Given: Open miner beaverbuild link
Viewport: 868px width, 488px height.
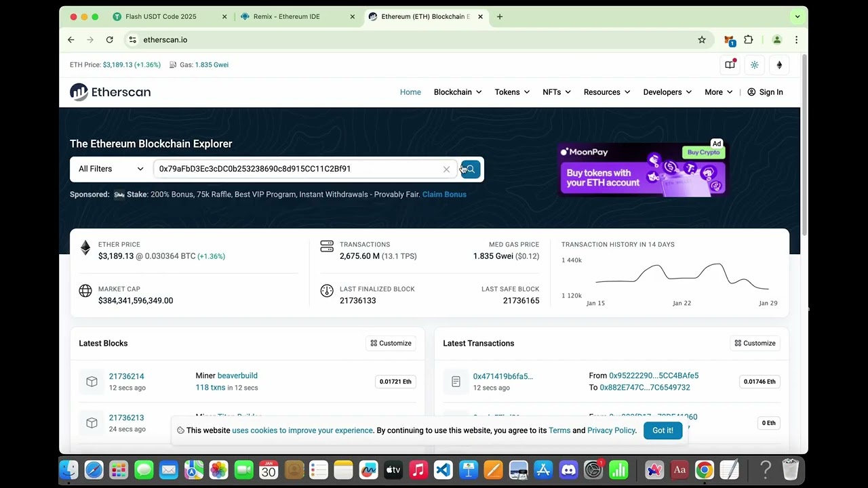Looking at the screenshot, I should tap(237, 375).
